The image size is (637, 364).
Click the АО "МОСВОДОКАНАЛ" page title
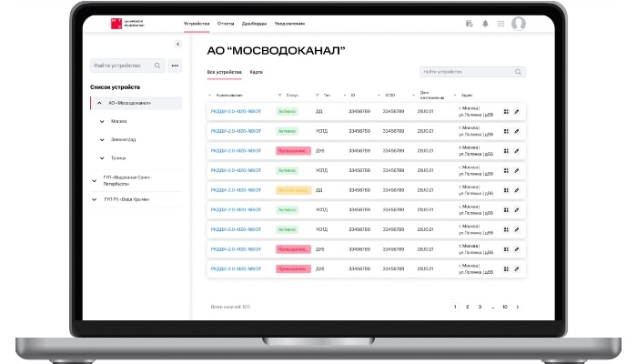[276, 51]
